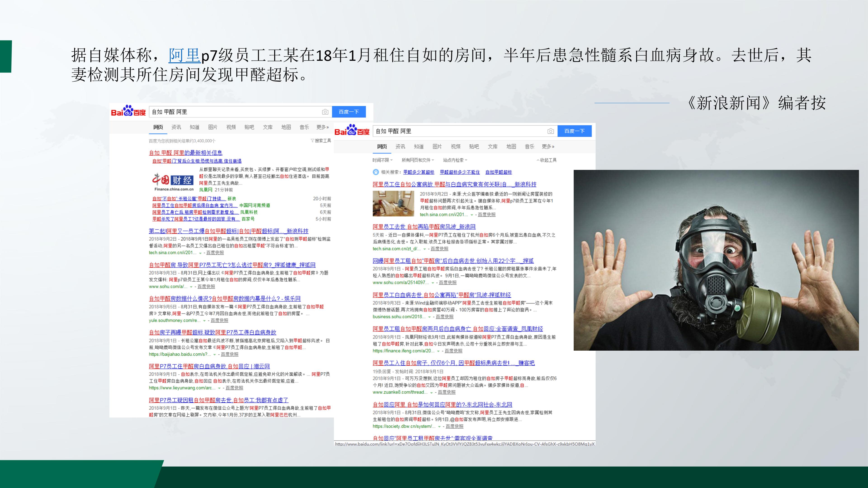
Task: Click the camera icon in the left search box
Action: pos(325,112)
